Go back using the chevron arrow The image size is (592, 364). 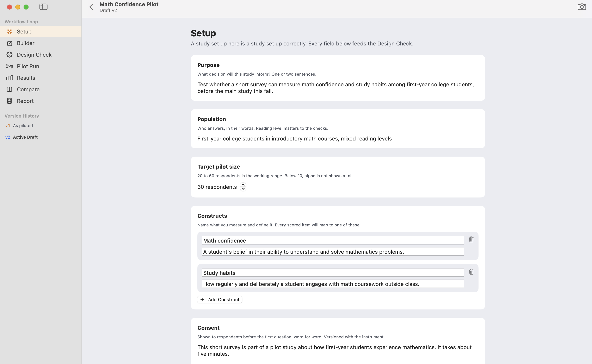pos(91,7)
